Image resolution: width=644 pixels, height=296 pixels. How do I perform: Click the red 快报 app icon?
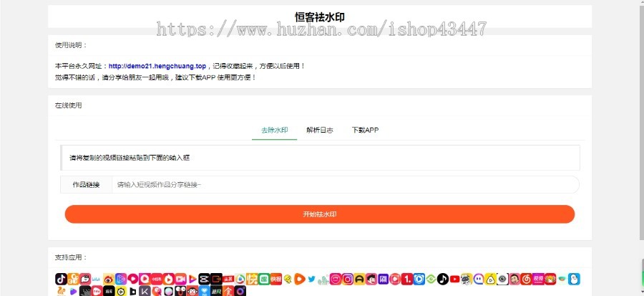point(276,279)
